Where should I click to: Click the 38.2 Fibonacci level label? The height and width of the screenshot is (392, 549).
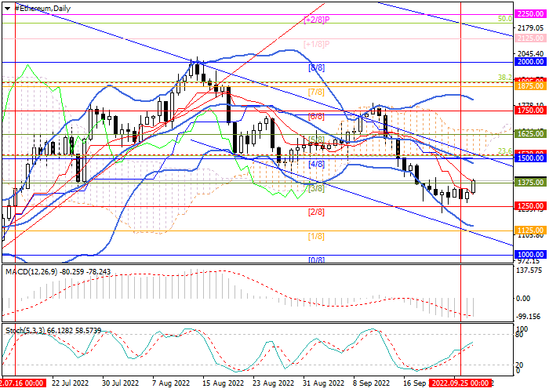505,77
